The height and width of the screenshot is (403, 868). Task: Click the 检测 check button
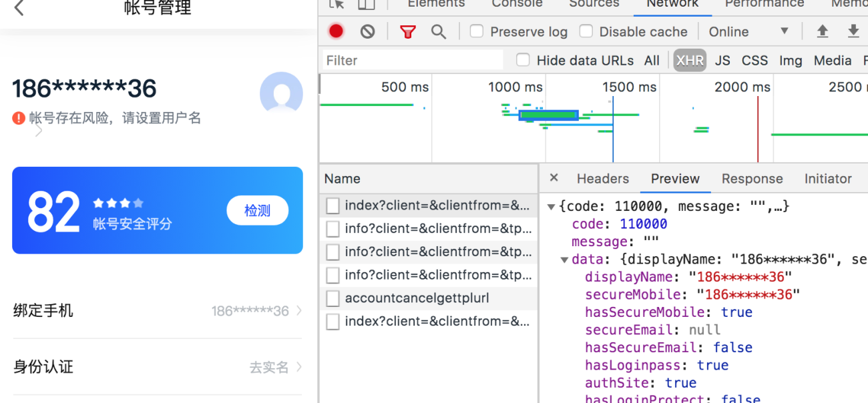[x=258, y=210]
